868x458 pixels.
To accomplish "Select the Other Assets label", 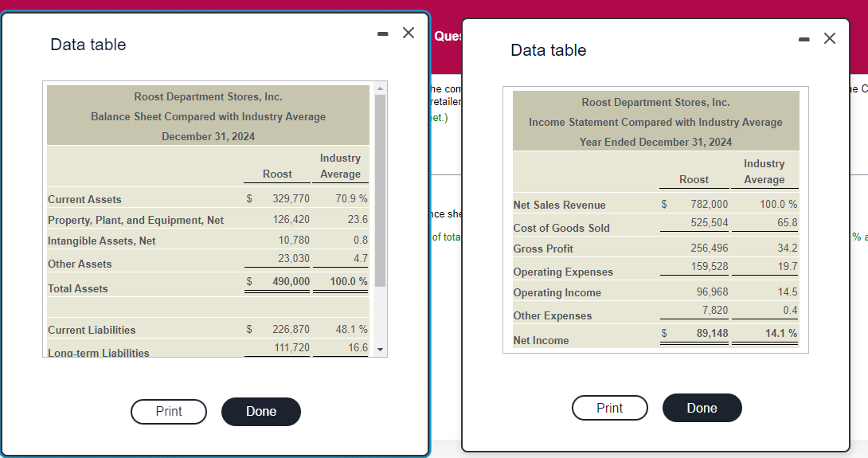I will (x=80, y=264).
